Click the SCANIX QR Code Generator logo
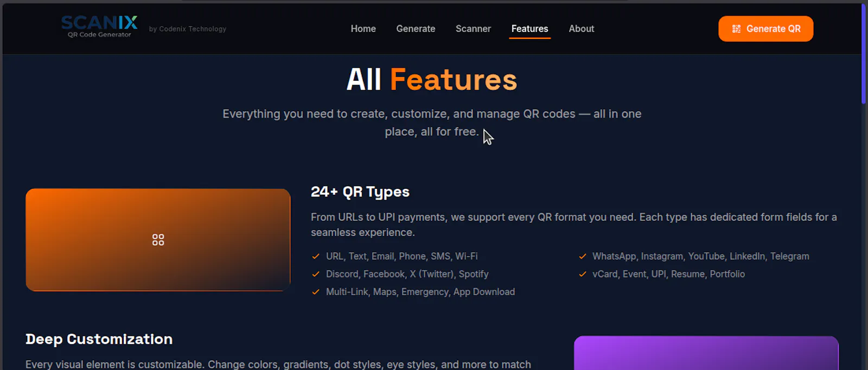 point(99,27)
